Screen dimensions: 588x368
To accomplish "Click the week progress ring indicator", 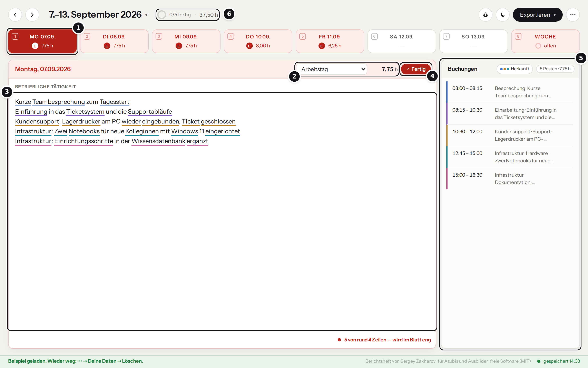I will (x=162, y=15).
